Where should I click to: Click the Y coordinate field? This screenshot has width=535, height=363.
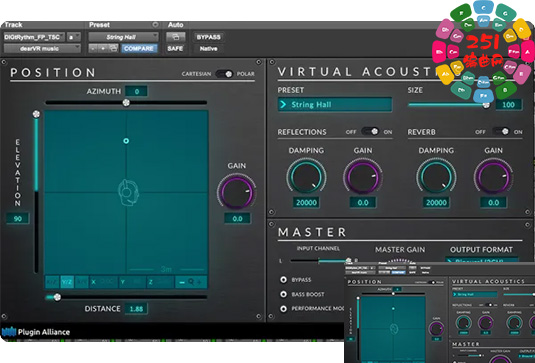click(x=132, y=282)
